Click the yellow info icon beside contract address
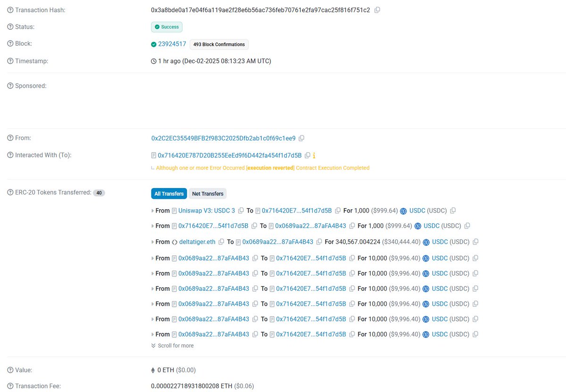 tap(314, 155)
